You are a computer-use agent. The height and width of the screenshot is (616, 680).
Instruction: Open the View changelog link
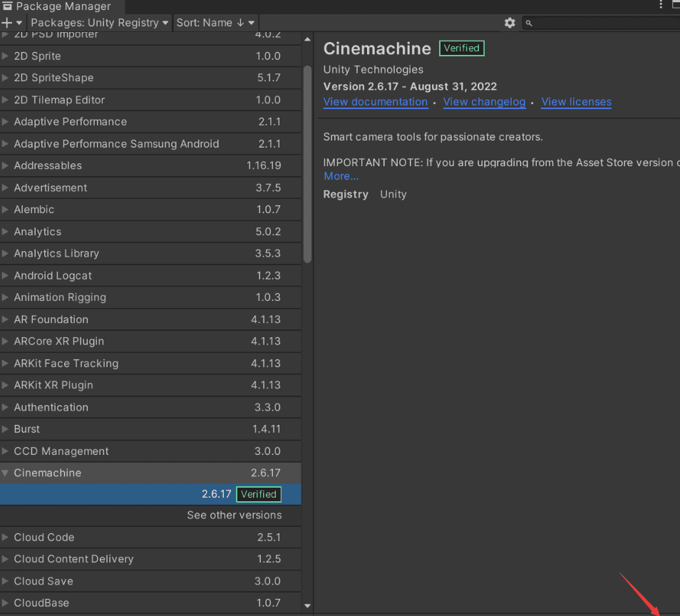484,102
